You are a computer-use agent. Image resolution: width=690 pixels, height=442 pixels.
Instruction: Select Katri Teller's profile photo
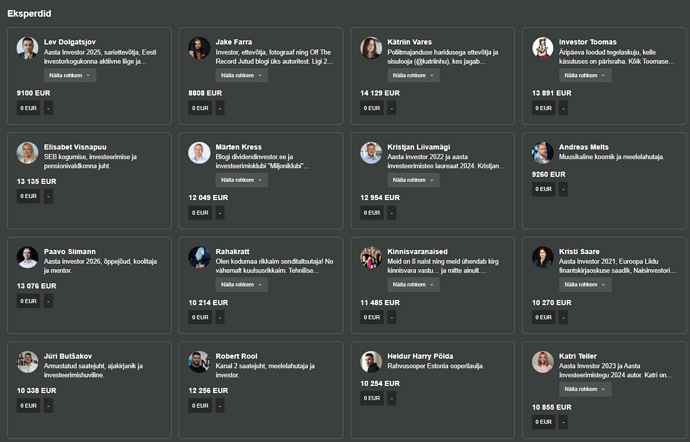(543, 362)
